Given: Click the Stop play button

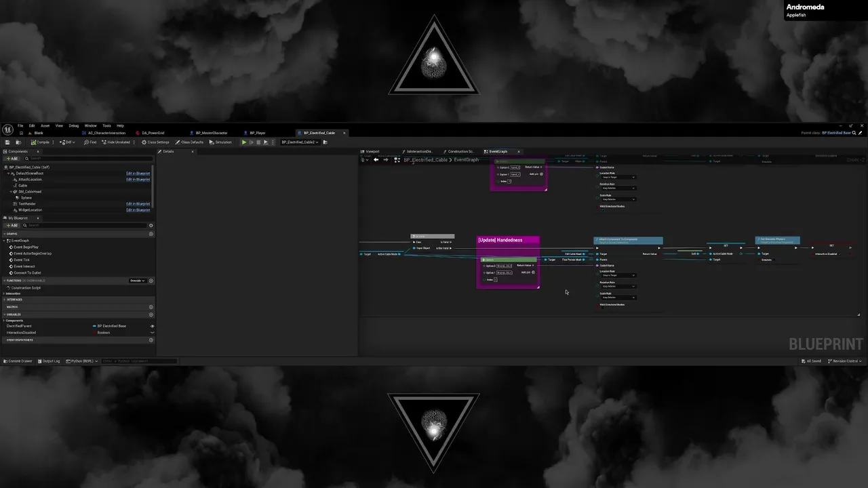Looking at the screenshot, I should pos(258,142).
